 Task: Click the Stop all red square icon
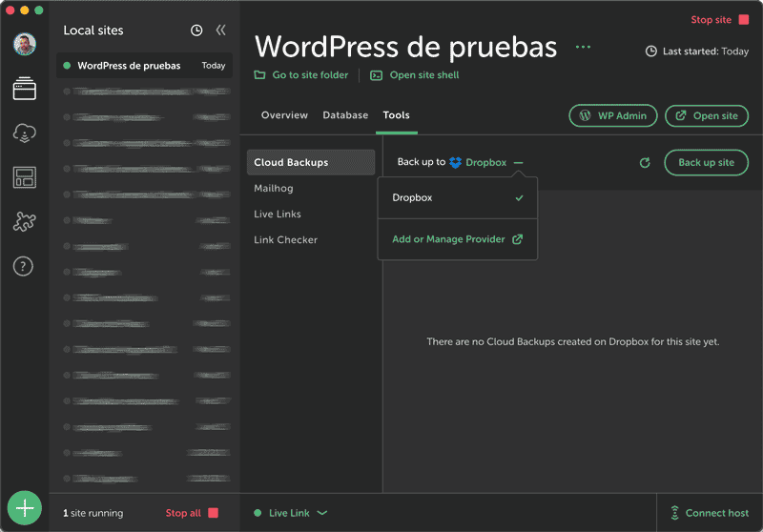click(213, 513)
